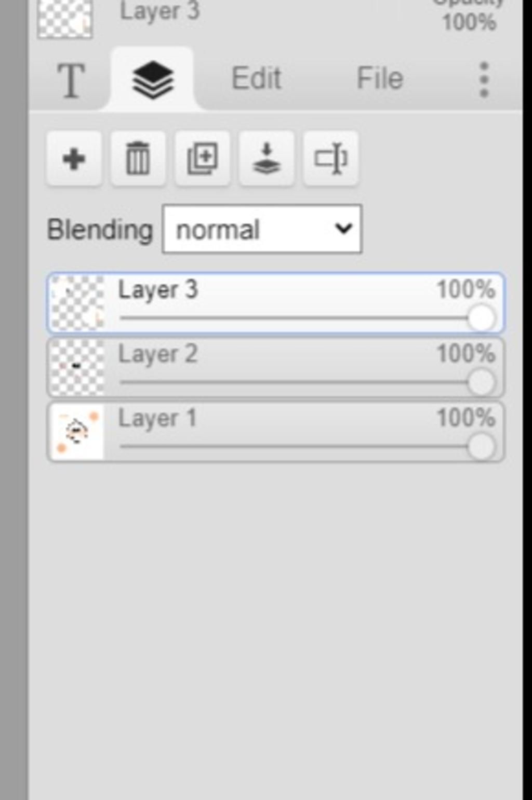
Task: Open the Text tab with the T icon
Action: tap(71, 79)
